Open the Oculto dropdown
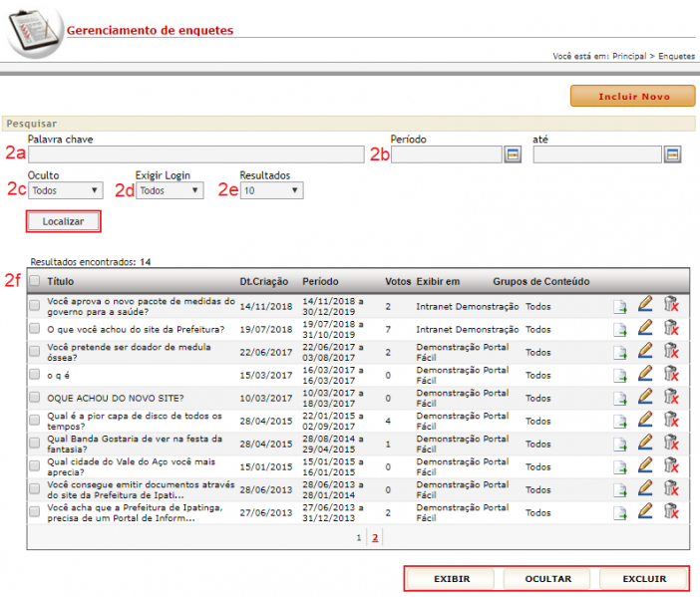Image resolution: width=700 pixels, height=597 pixels. pyautogui.click(x=65, y=190)
